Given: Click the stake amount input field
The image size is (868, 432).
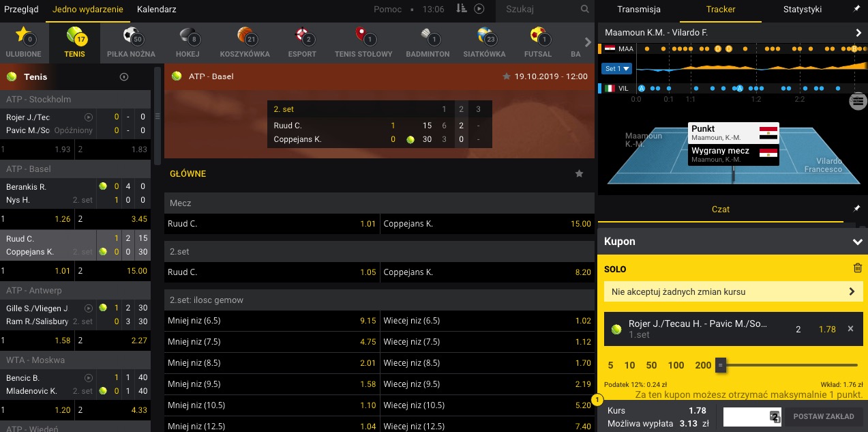Looking at the screenshot, I should (750, 416).
